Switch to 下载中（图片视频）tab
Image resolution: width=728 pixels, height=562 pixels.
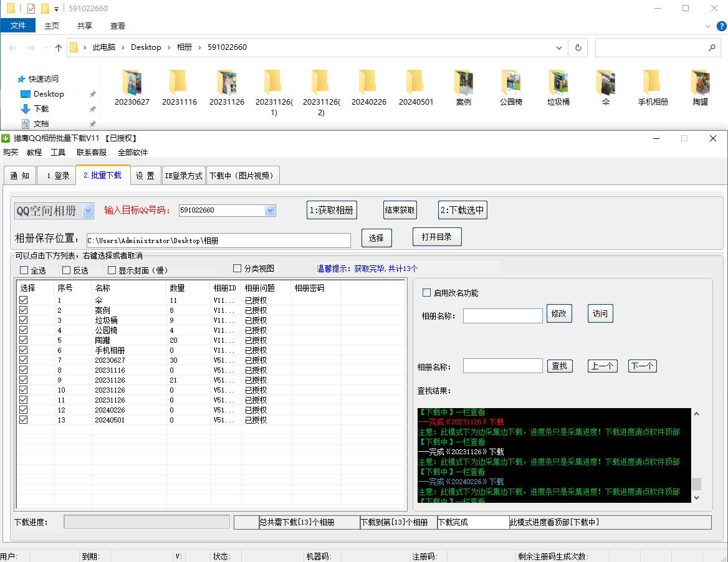click(x=242, y=176)
